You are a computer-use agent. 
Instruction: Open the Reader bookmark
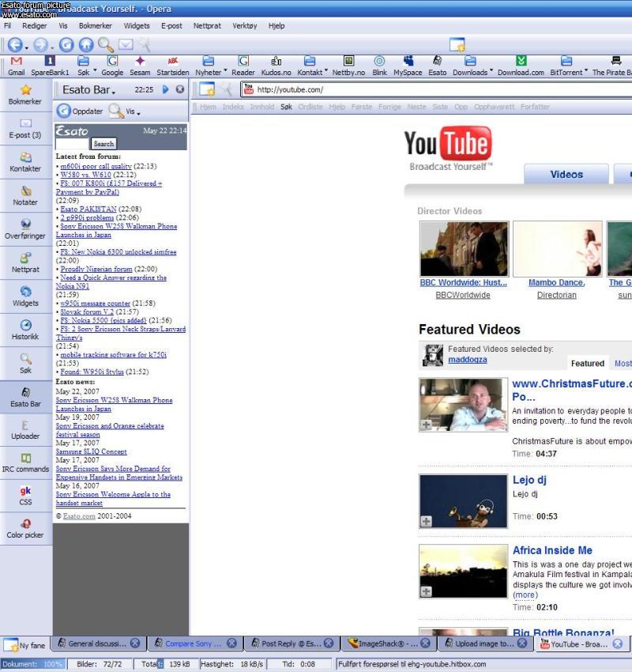click(243, 66)
